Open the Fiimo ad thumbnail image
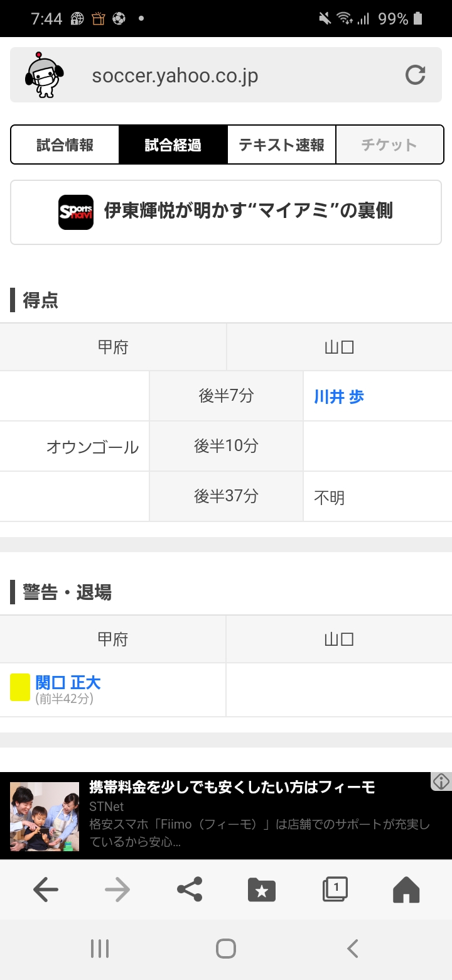Screen dimensions: 452x980 click(45, 817)
